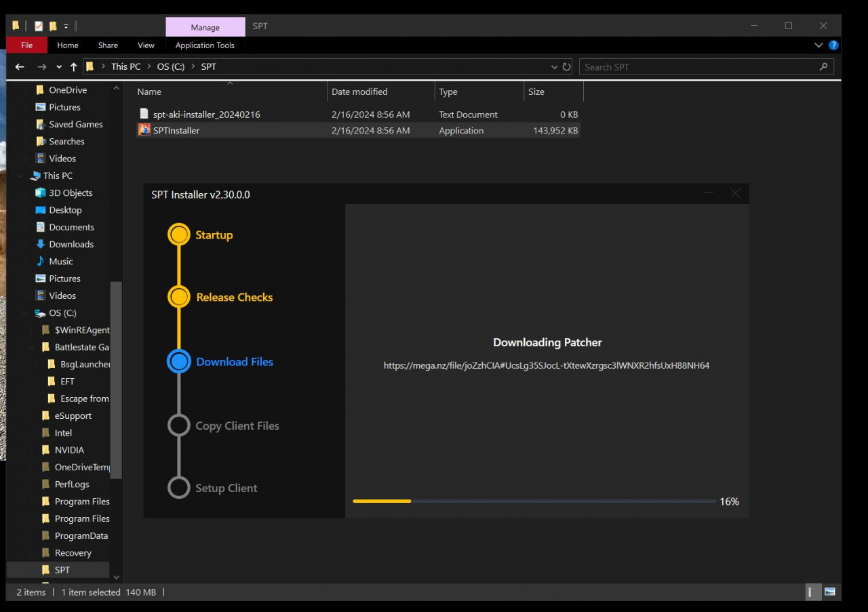The image size is (868, 612).
Task: Refresh the SPT folder view
Action: 567,66
